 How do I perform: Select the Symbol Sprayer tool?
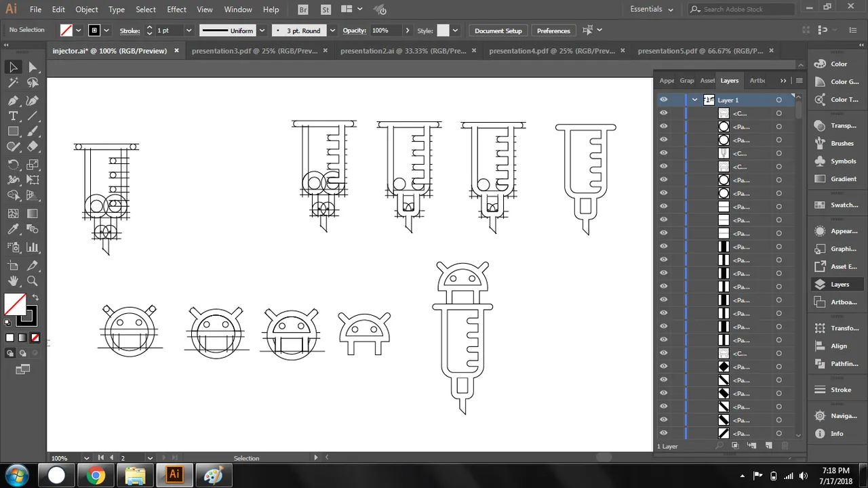13,247
